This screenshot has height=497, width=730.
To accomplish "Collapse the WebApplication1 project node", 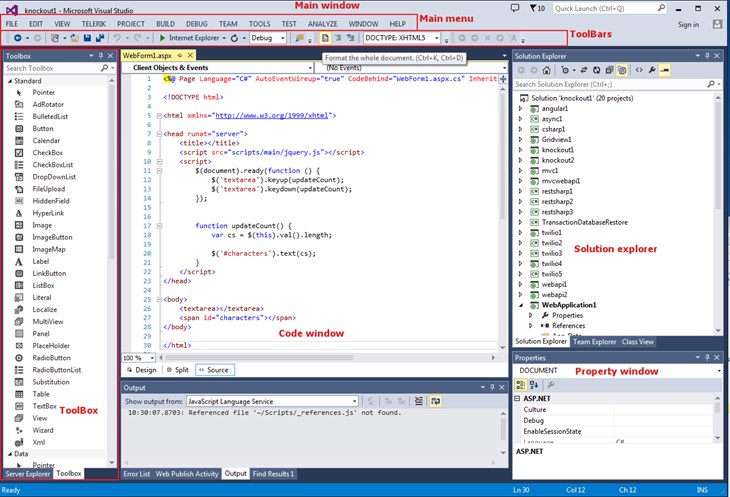I will click(521, 305).
